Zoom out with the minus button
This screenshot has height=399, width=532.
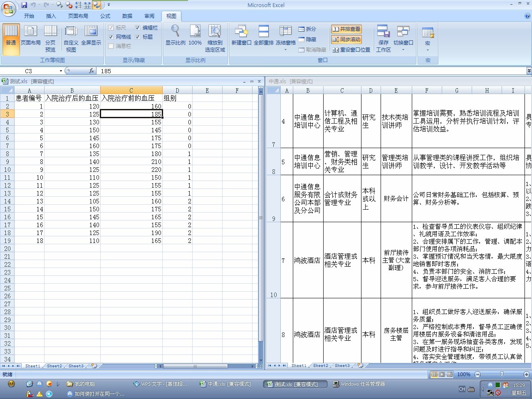coord(478,374)
